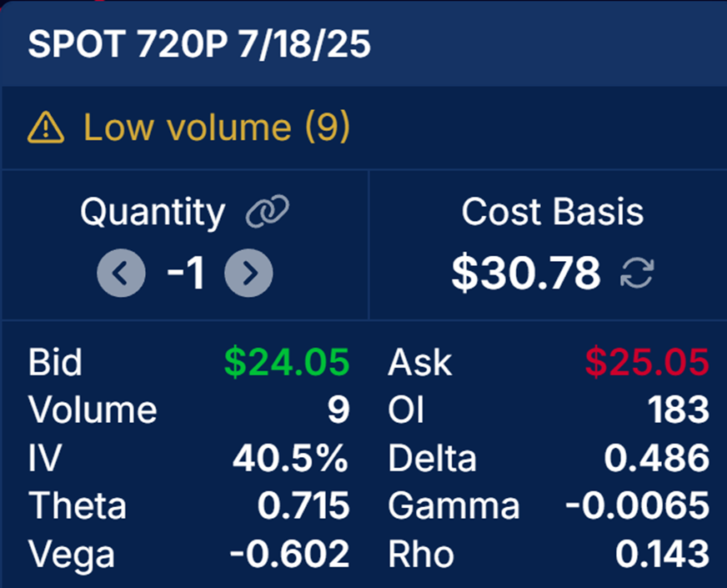Click the Rho value 0.143
This screenshot has width=727, height=588.
[x=663, y=554]
